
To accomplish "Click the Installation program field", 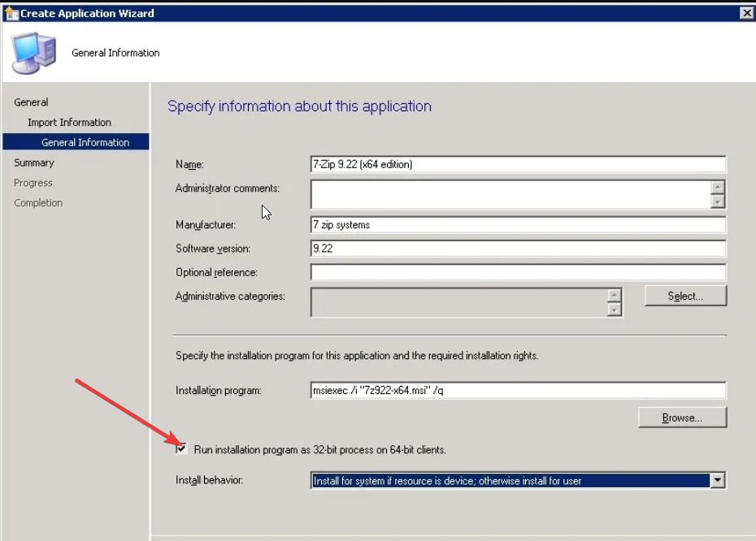I will point(518,390).
